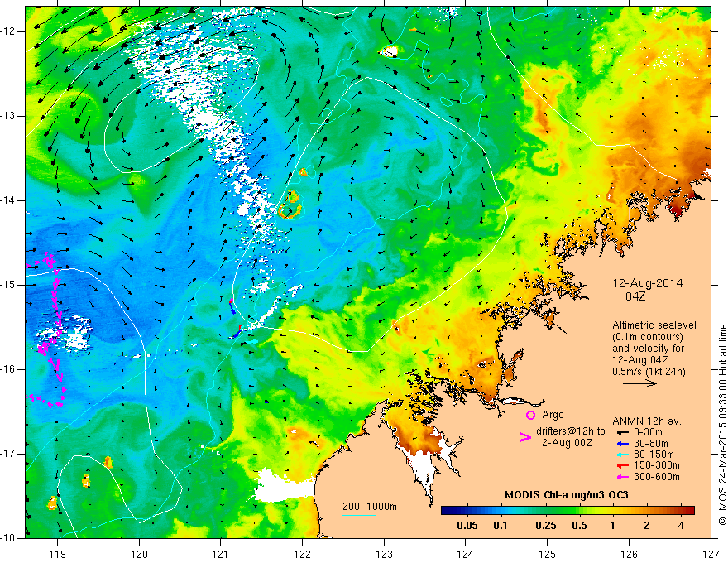Click the date label 12-Aug-2014
This screenshot has width=728, height=563.
648,283
